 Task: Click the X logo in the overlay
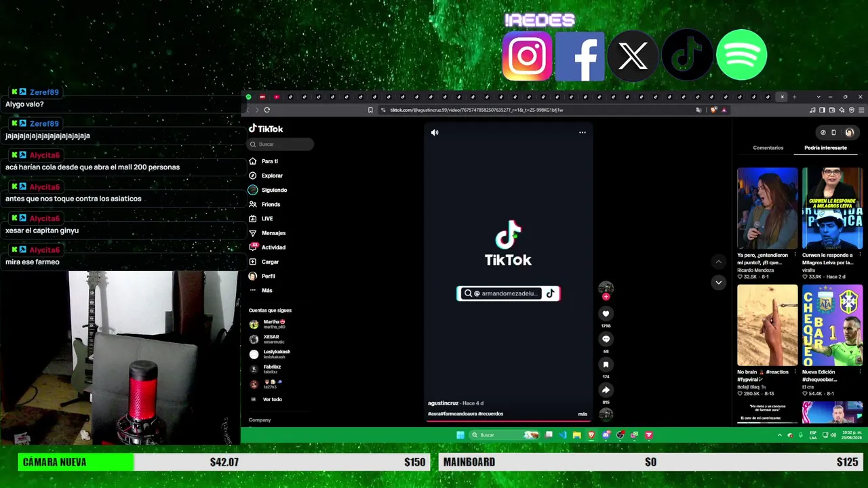[633, 56]
